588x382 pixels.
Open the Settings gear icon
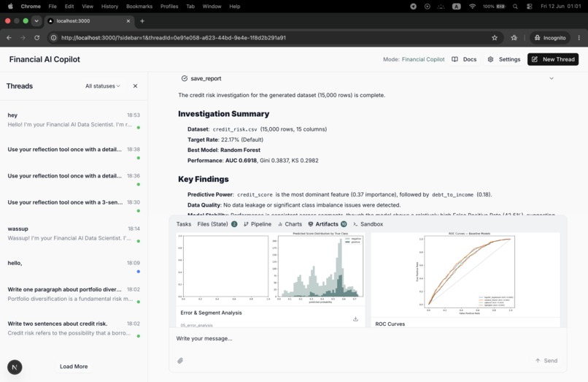pos(490,59)
